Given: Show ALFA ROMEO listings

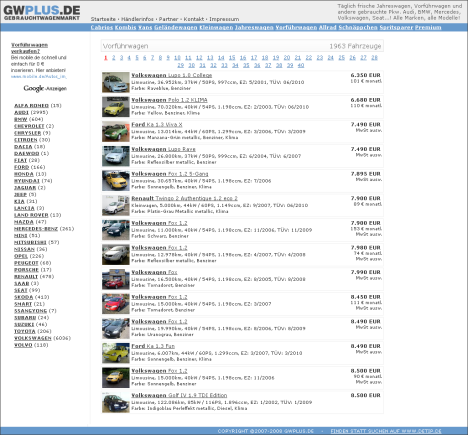Looking at the screenshot, I should pos(31,106).
